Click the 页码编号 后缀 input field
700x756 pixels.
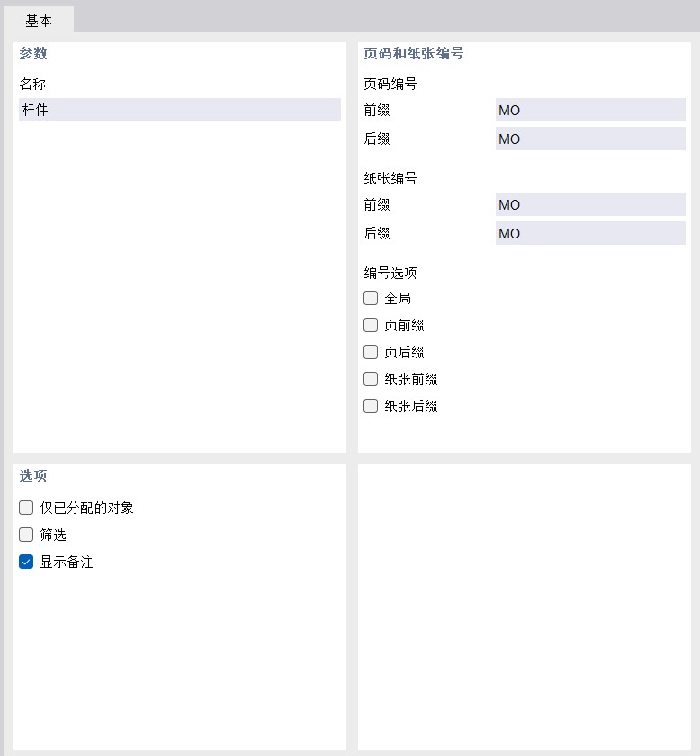(x=589, y=139)
